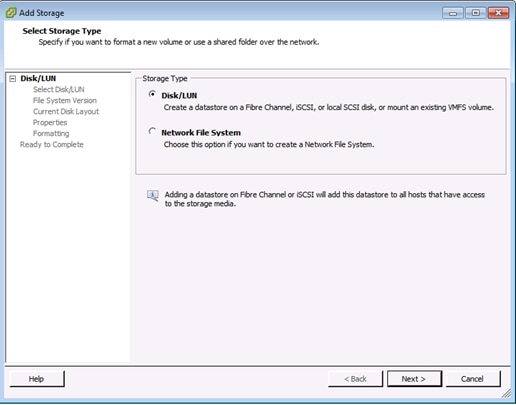Cancel the Add Storage wizard

[x=472, y=379]
